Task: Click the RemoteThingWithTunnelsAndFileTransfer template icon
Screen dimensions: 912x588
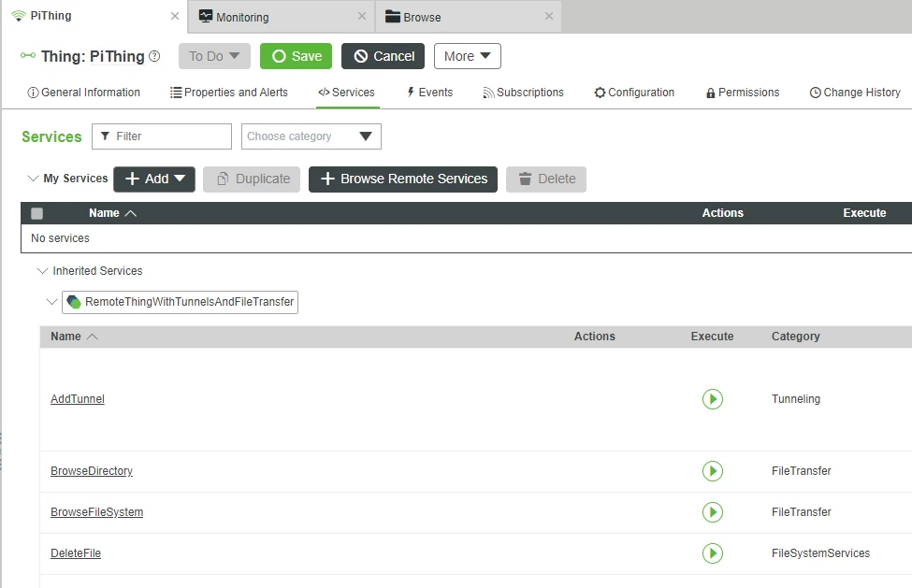Action: [74, 302]
